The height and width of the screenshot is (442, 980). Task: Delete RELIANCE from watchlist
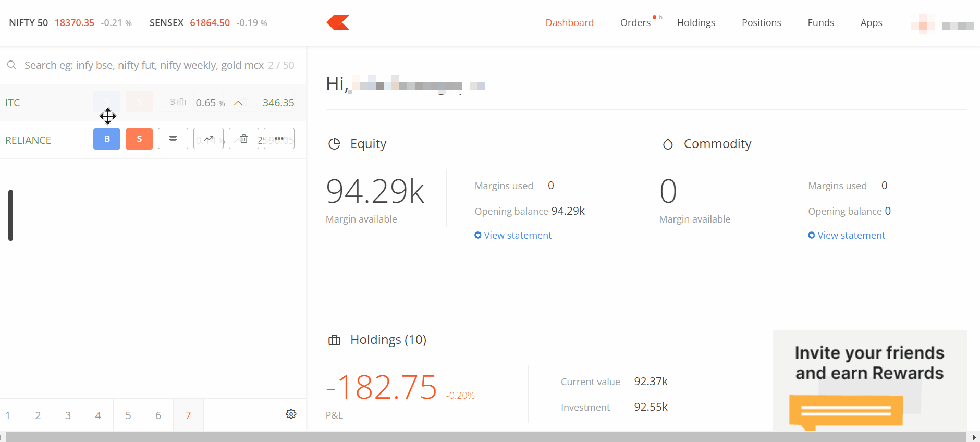(x=244, y=139)
